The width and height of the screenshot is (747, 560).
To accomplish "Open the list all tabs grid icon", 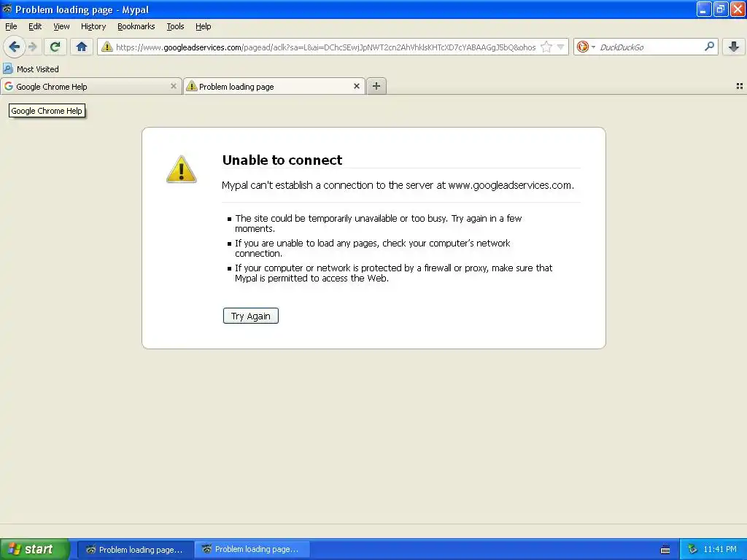I will tap(740, 86).
